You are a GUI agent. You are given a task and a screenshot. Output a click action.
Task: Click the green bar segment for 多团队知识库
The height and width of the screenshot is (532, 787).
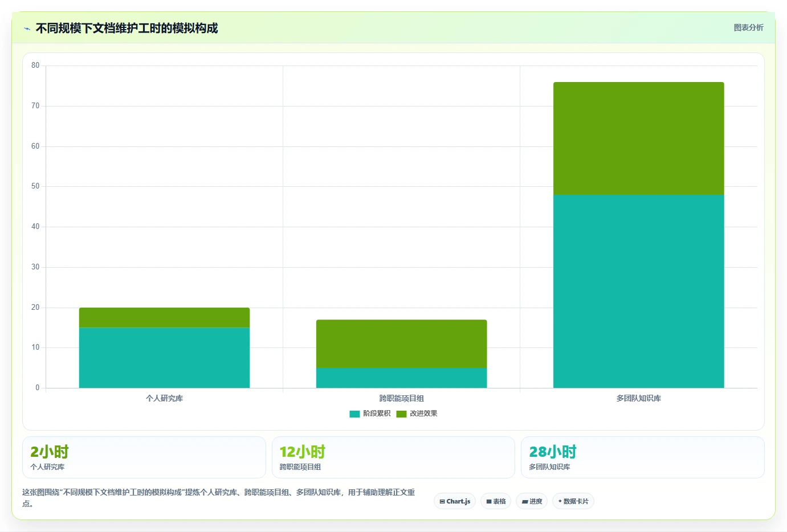coord(638,138)
